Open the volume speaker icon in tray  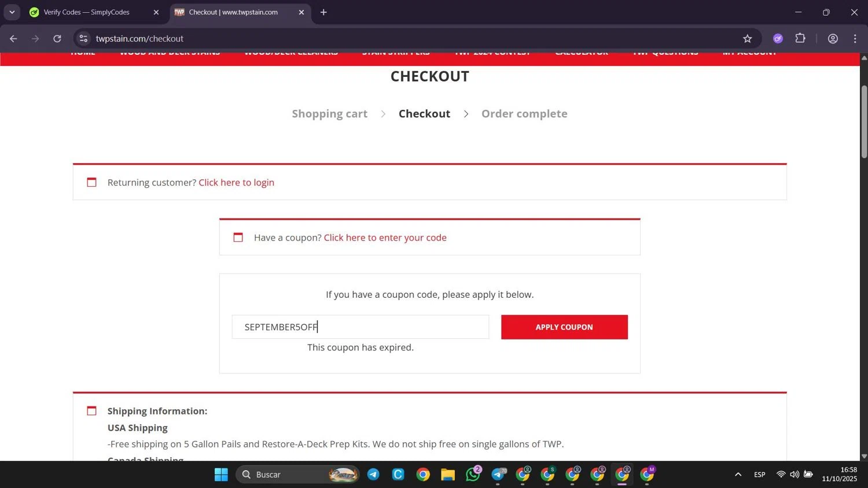pos(795,475)
